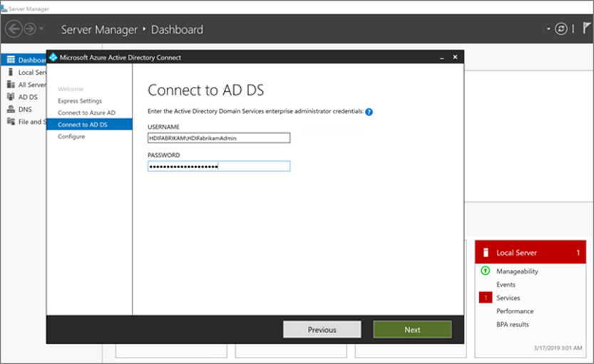Click Server Manager in header breadcrumb
Viewport: 594px width, 364px height.
click(99, 29)
